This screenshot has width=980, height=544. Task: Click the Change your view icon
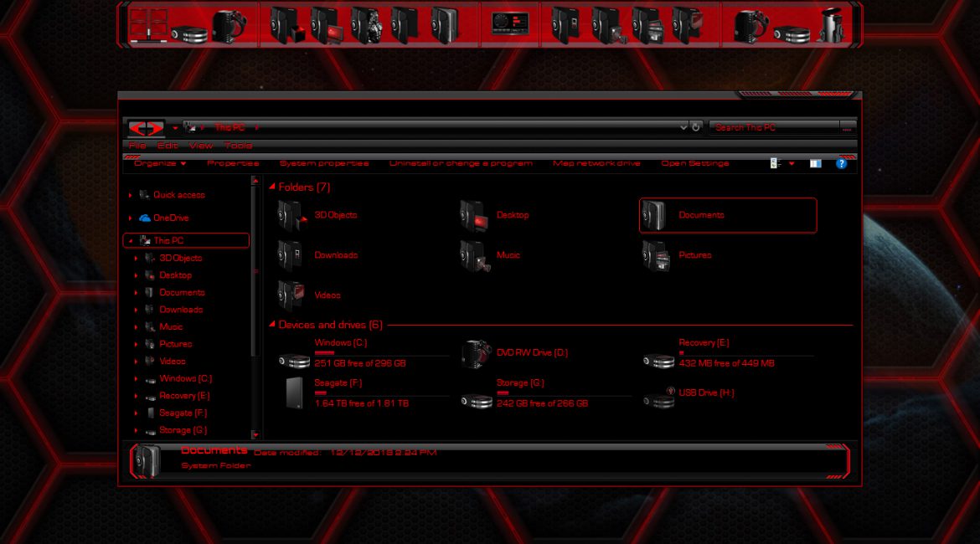(776, 164)
